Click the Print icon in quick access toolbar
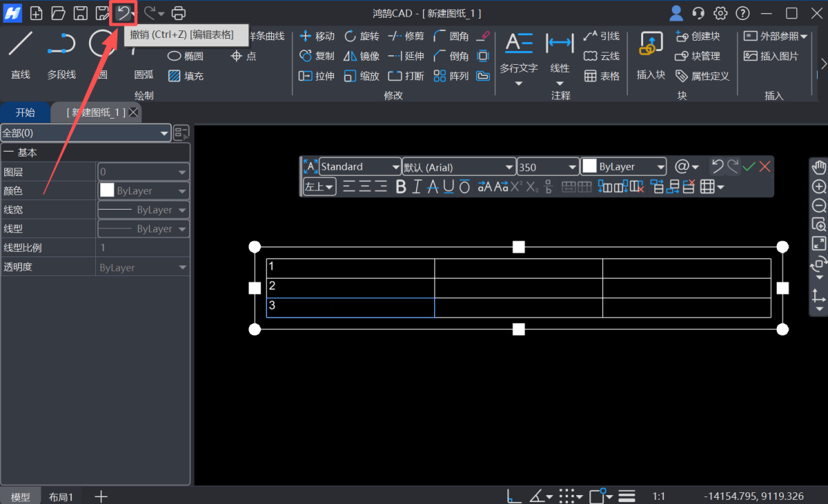The height and width of the screenshot is (504, 828). (x=179, y=12)
